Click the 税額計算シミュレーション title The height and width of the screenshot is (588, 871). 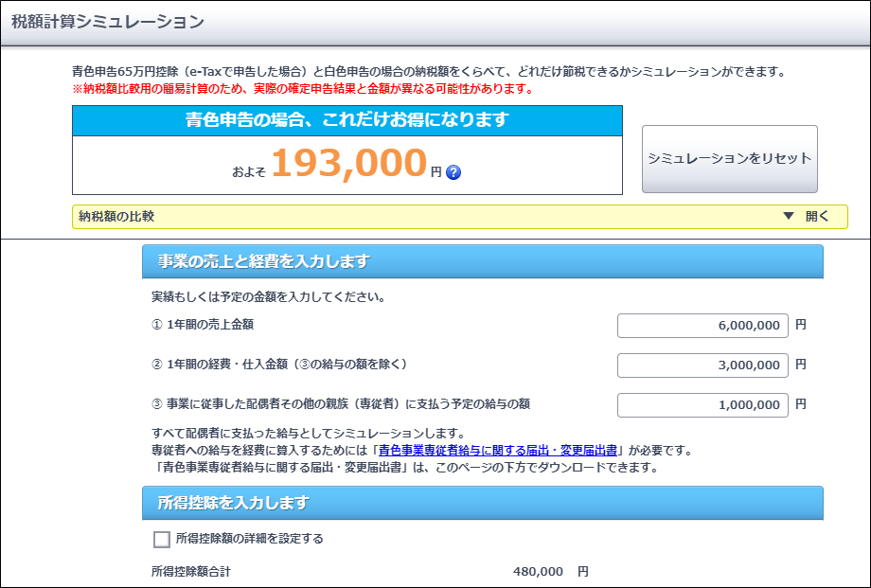[108, 22]
